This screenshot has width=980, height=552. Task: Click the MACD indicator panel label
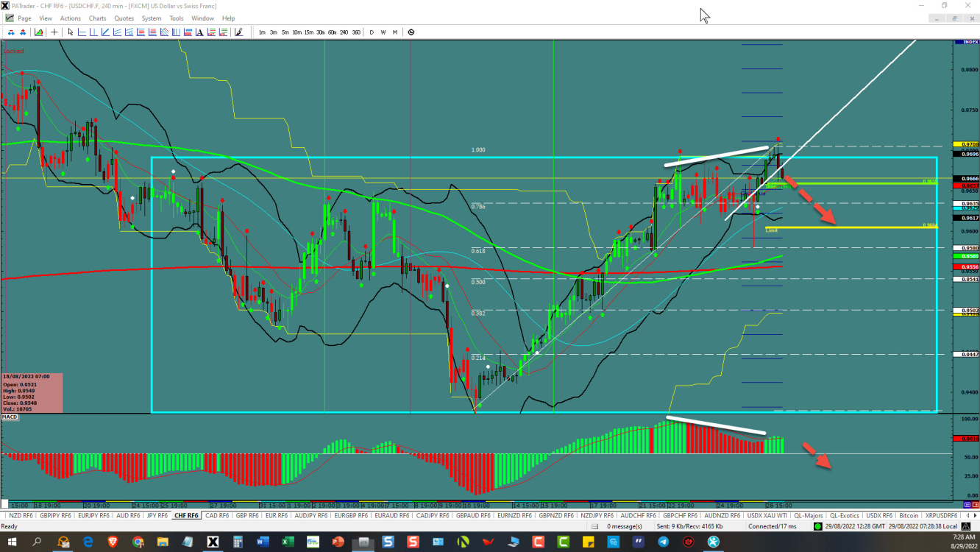(10, 417)
